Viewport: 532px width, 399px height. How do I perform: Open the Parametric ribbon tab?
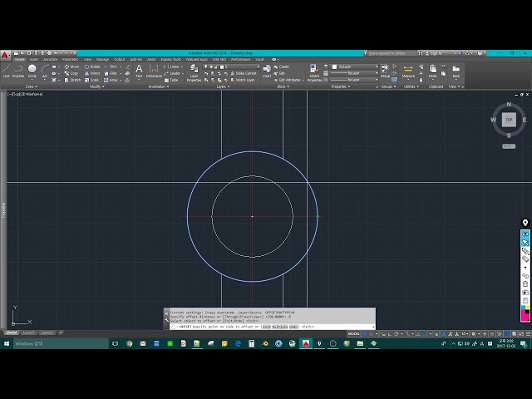tap(70, 59)
